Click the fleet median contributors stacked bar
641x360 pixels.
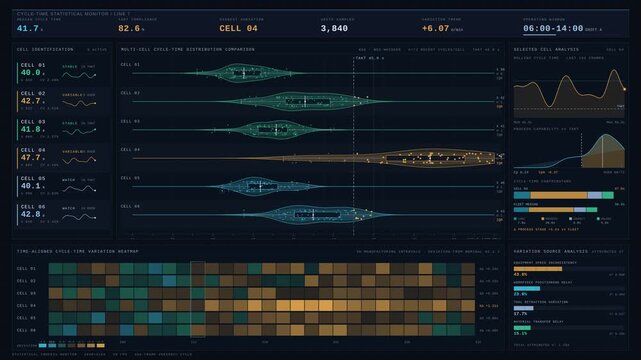click(555, 210)
